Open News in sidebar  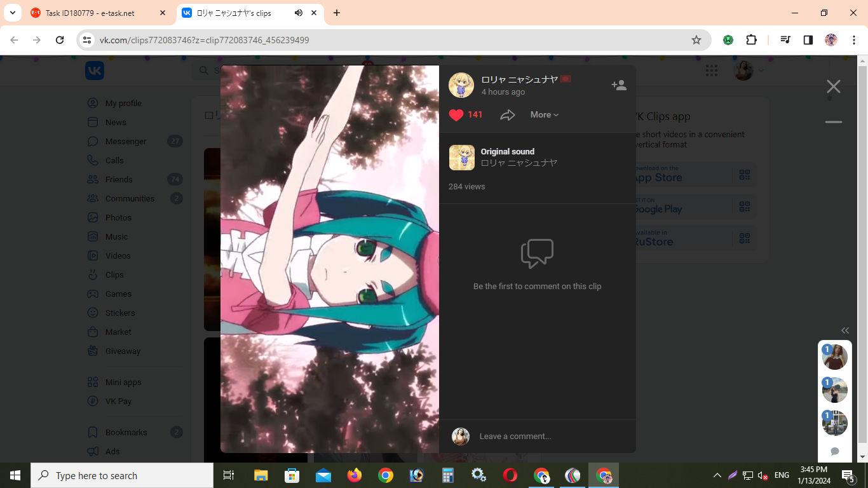(116, 122)
